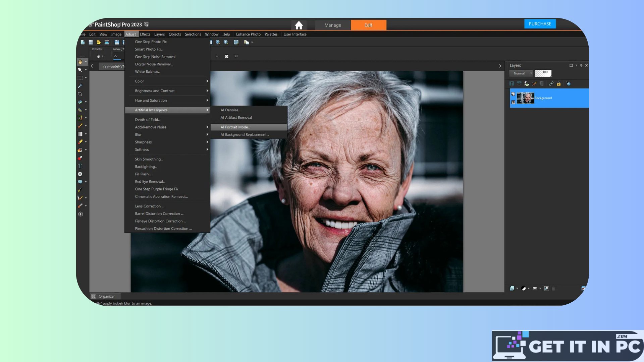Click the round plus icon under the tools

tap(80, 214)
